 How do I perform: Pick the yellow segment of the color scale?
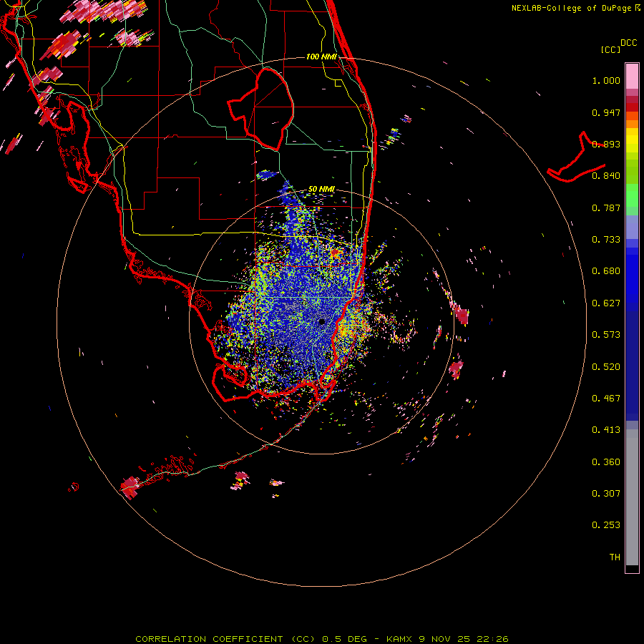[x=632, y=142]
